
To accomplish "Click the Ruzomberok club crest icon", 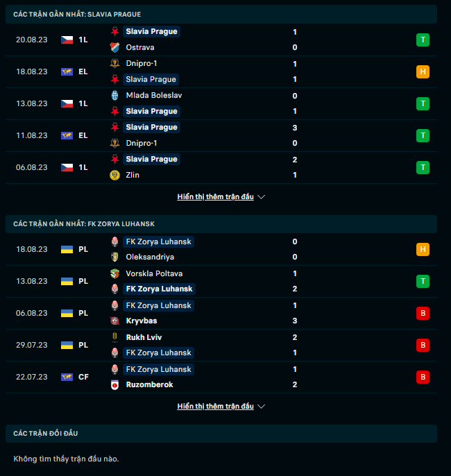I will 114,385.
